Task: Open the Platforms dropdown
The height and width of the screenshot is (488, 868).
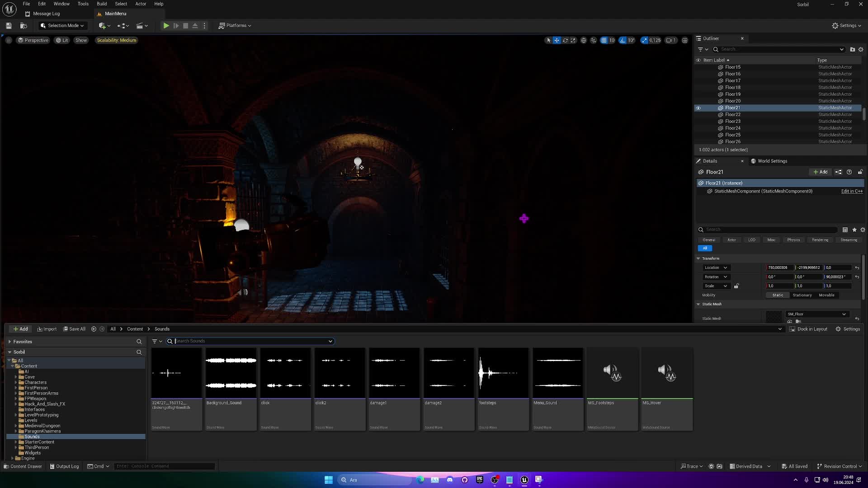Action: click(235, 26)
